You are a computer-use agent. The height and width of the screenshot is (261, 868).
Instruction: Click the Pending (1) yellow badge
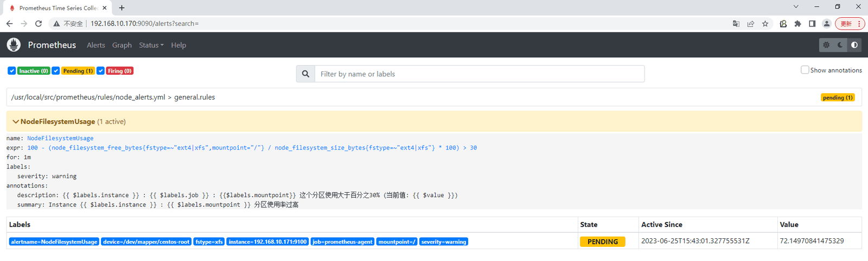78,71
